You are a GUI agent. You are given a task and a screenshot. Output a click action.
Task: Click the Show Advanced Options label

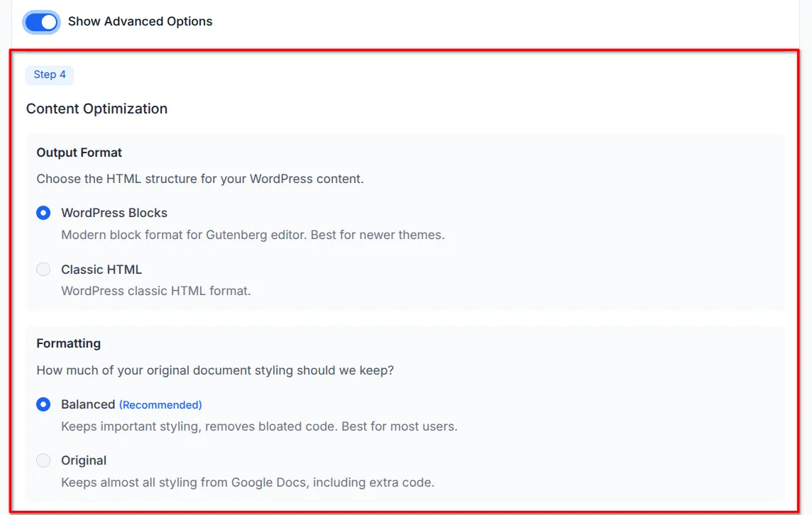(139, 21)
